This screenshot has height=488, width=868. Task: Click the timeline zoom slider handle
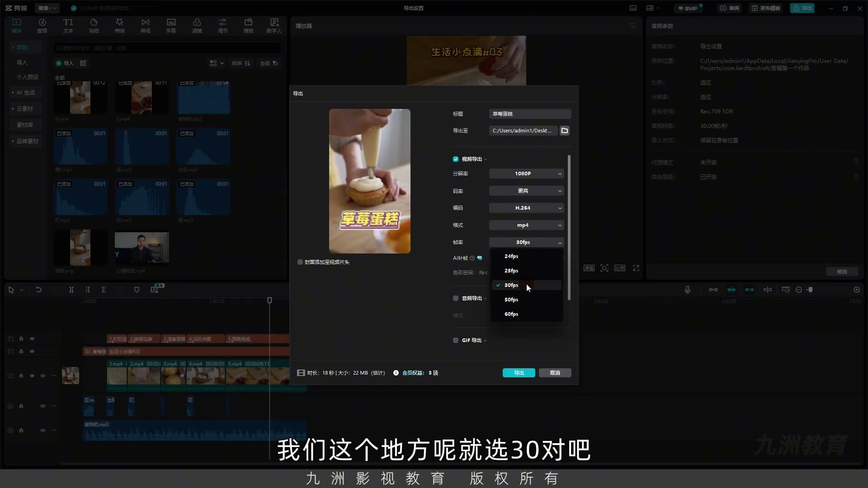click(x=810, y=290)
